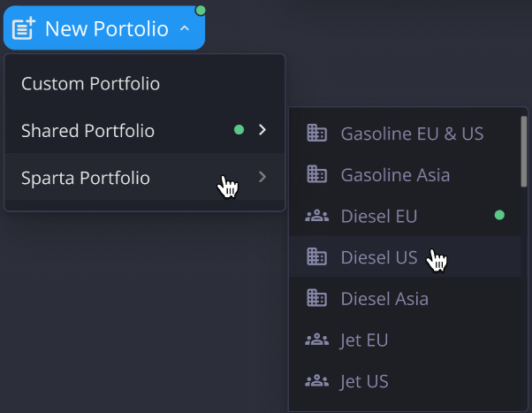
Task: Click the New Portfolio button label
Action: click(x=106, y=28)
